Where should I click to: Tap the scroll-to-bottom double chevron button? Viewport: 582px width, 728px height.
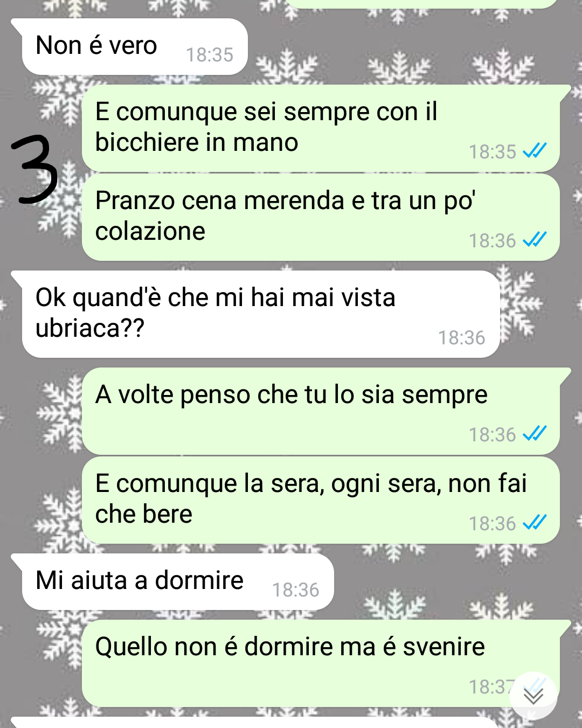point(533,696)
